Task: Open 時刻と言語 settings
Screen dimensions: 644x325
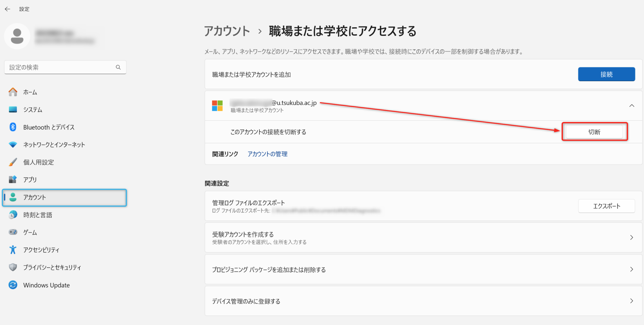Action: point(13,215)
